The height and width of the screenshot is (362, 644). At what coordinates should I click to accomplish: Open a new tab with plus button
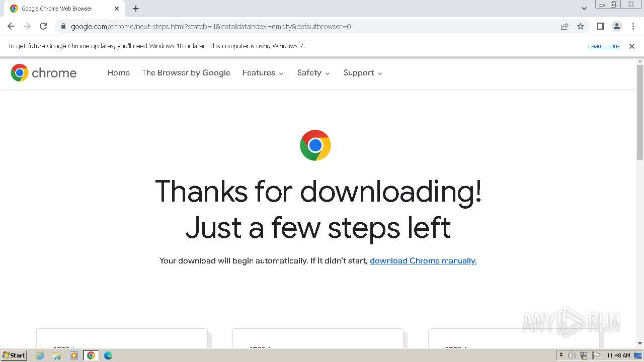click(x=136, y=9)
